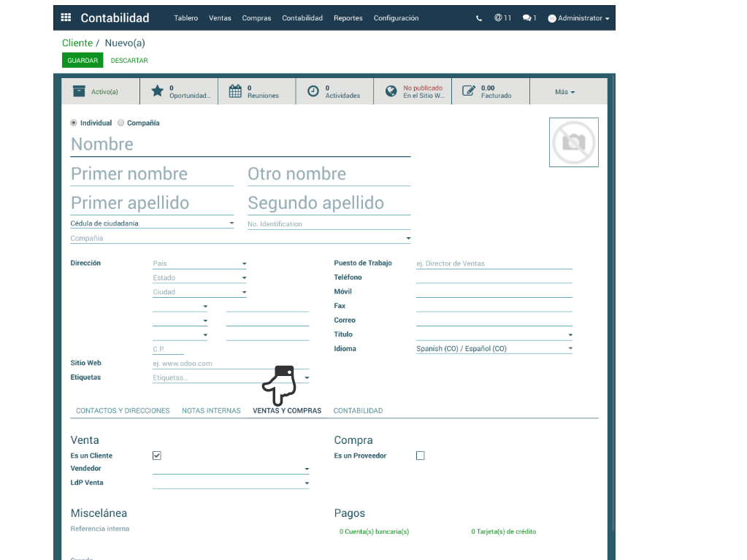Image resolution: width=747 pixels, height=560 pixels.
Task: Click the Facturado edit icon
Action: click(x=469, y=91)
